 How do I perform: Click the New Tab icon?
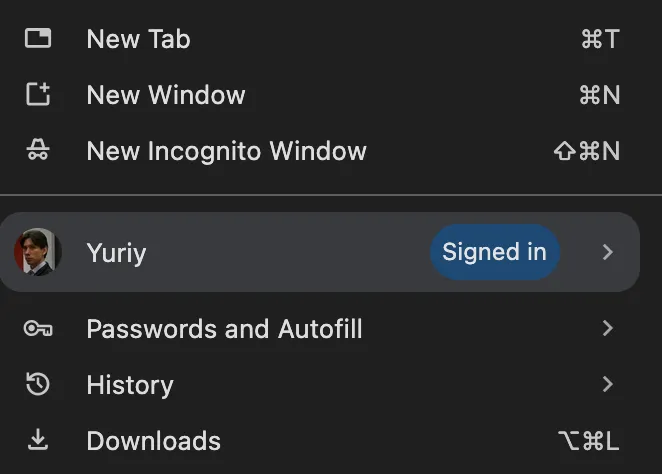tap(38, 39)
